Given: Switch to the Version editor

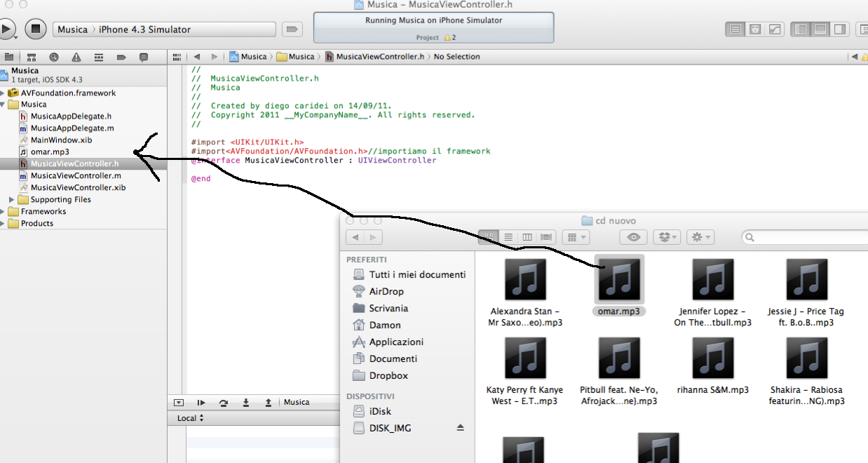Looking at the screenshot, I should (775, 29).
